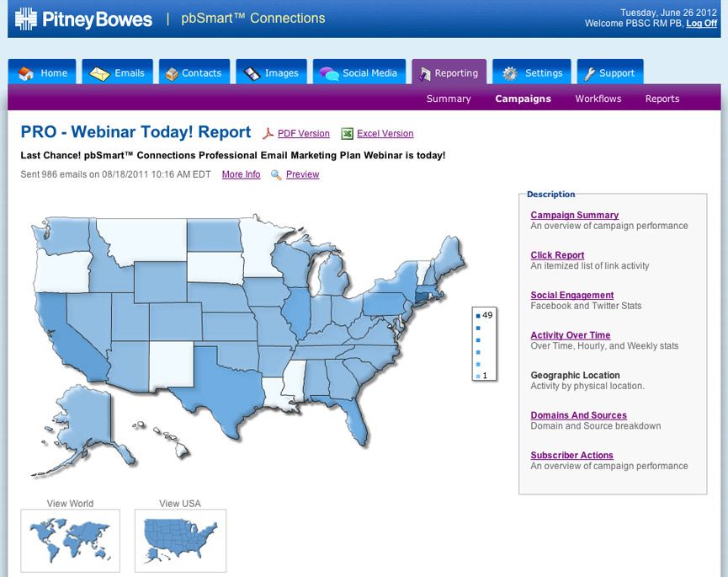Switch to the Social Media tab
This screenshot has height=577, width=728.
tap(359, 72)
